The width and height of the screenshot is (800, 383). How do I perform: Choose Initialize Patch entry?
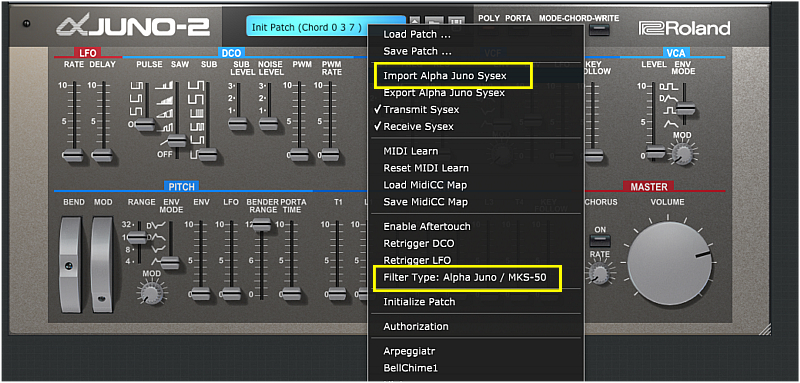(419, 301)
